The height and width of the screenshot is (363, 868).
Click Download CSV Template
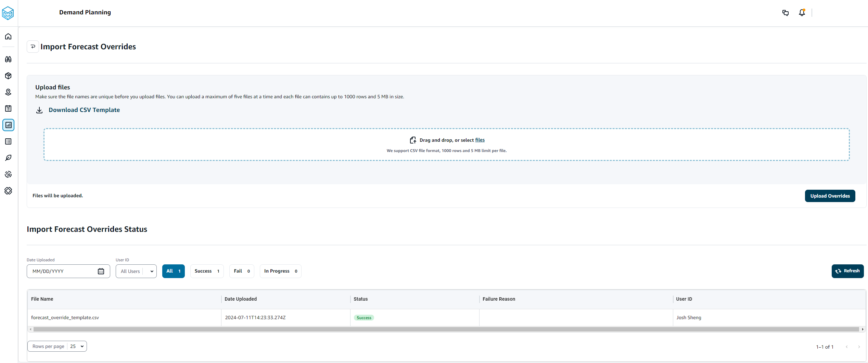pyautogui.click(x=84, y=110)
